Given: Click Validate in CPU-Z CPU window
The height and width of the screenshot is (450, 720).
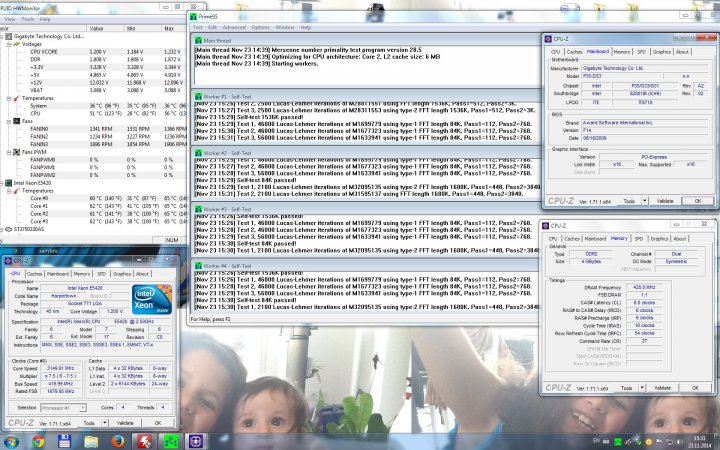Looking at the screenshot, I should click(125, 423).
